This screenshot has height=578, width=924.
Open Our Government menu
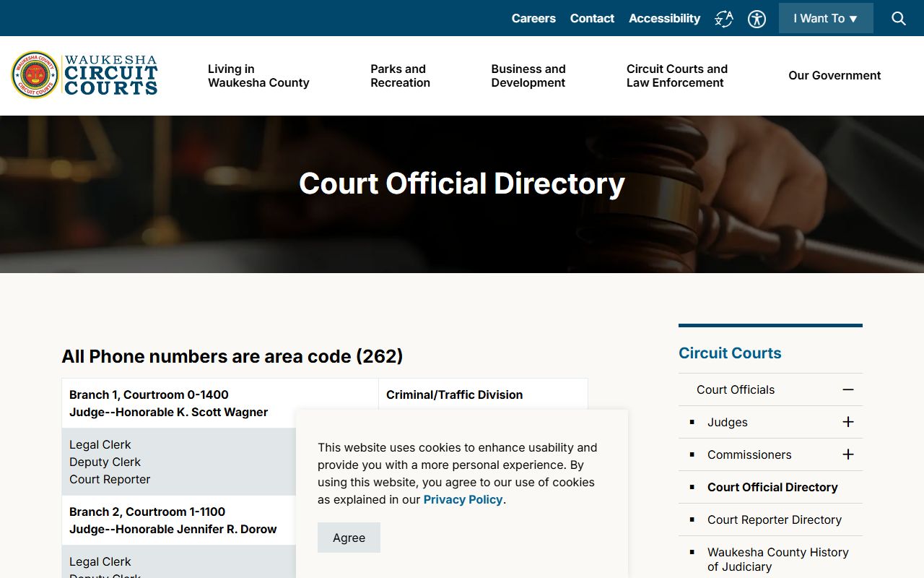834,75
